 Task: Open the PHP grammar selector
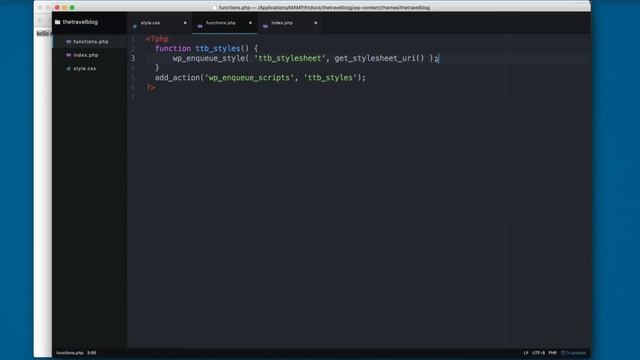(x=552, y=353)
